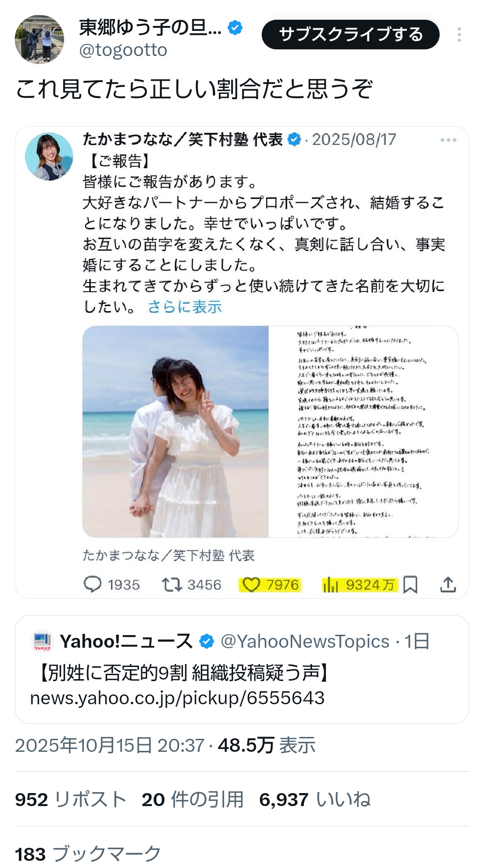Open the news.yahoo.co.jp/pickup/6555643 link
Viewport: 484px width, 868px height.
pos(177,698)
